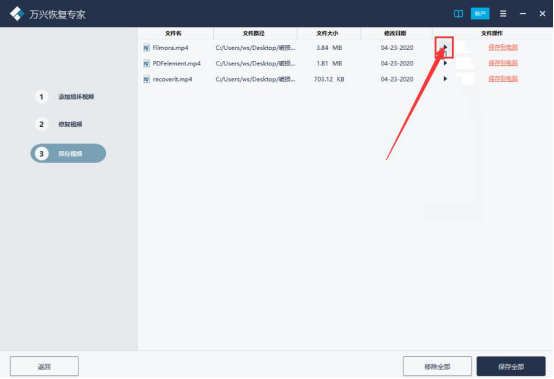The image size is (554, 379).
Task: Select the recoverit.mp4 file name
Action: click(x=172, y=79)
